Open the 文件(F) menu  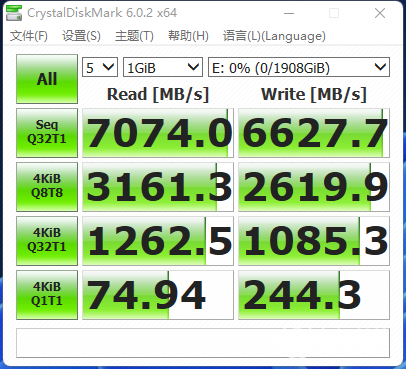point(29,36)
